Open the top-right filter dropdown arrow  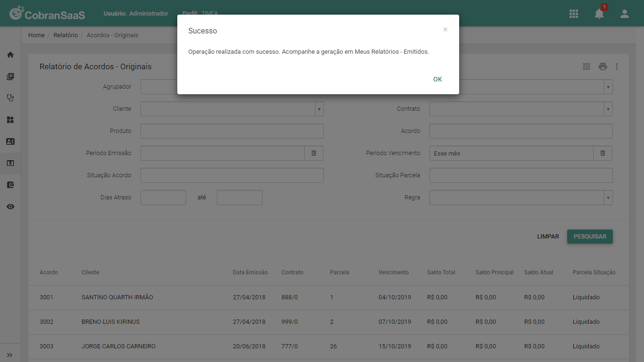tap(608, 87)
